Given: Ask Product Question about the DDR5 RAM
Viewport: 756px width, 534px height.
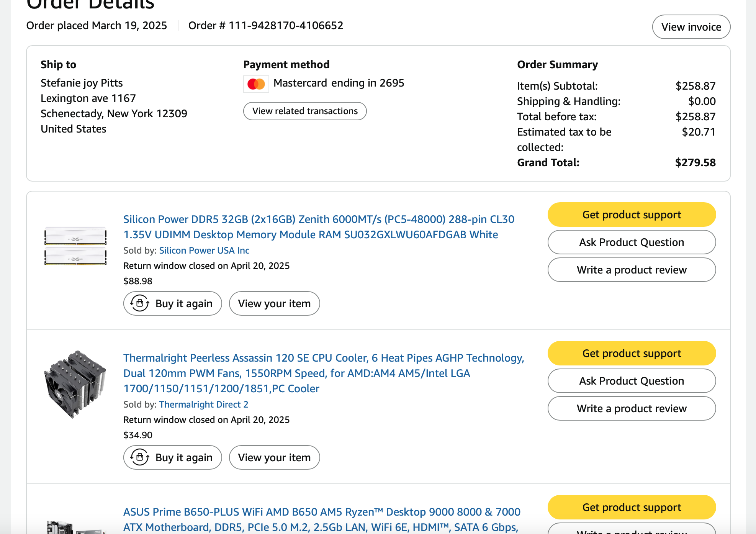Looking at the screenshot, I should [632, 242].
